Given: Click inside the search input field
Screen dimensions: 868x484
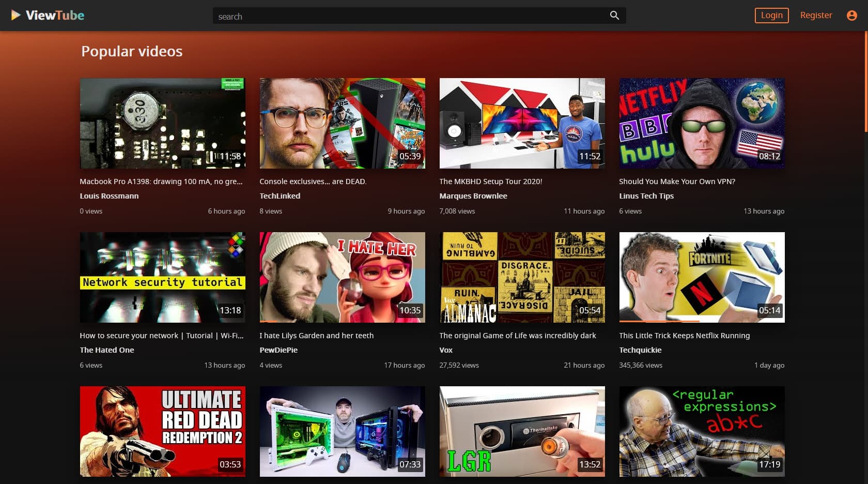Looking at the screenshot, I should (x=362, y=16).
